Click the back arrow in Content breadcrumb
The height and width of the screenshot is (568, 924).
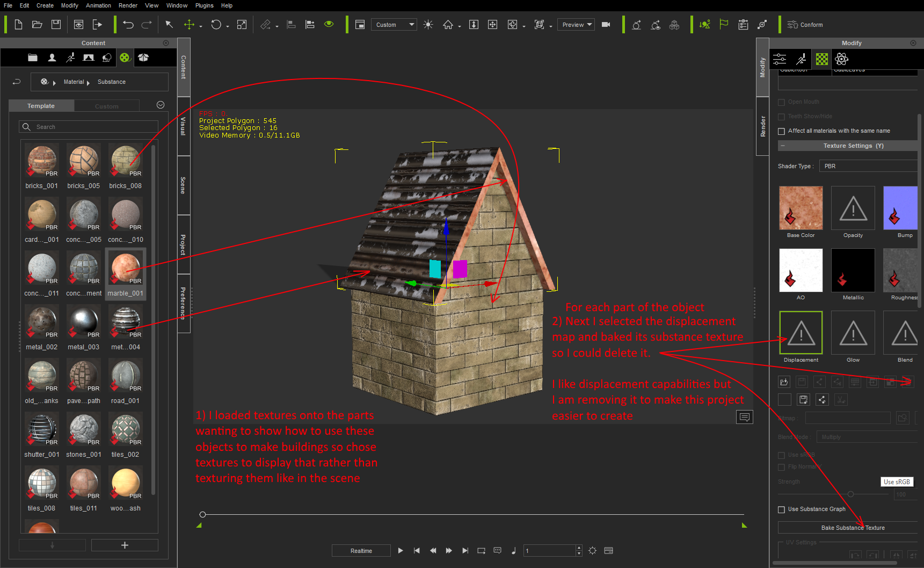point(17,82)
